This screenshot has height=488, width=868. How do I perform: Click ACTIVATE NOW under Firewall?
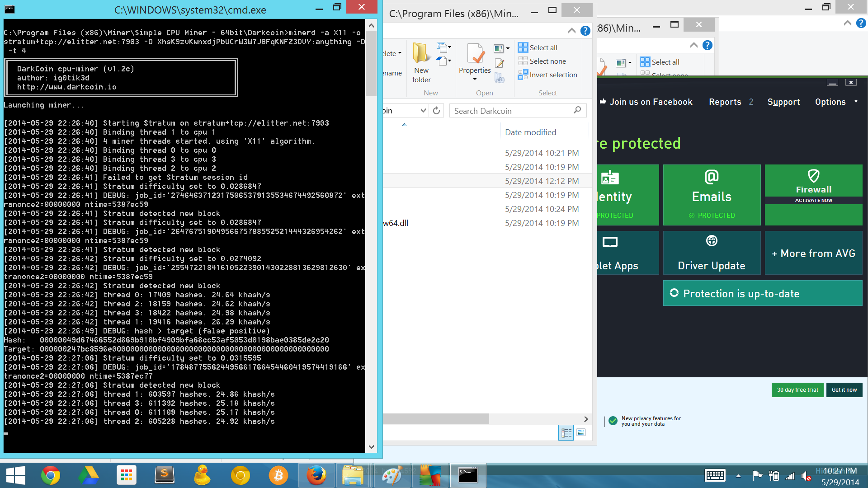point(814,200)
